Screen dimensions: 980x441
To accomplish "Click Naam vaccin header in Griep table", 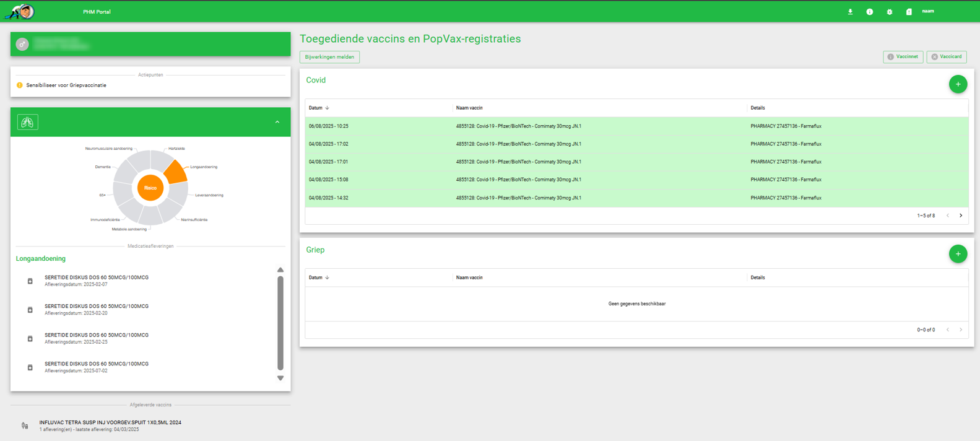I will pyautogui.click(x=469, y=277).
